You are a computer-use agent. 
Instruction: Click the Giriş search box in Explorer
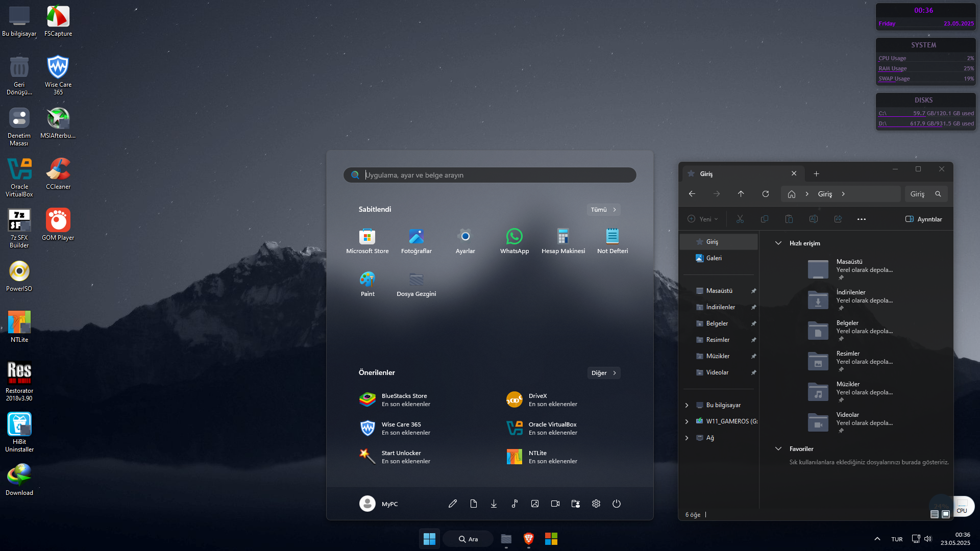[x=926, y=194]
